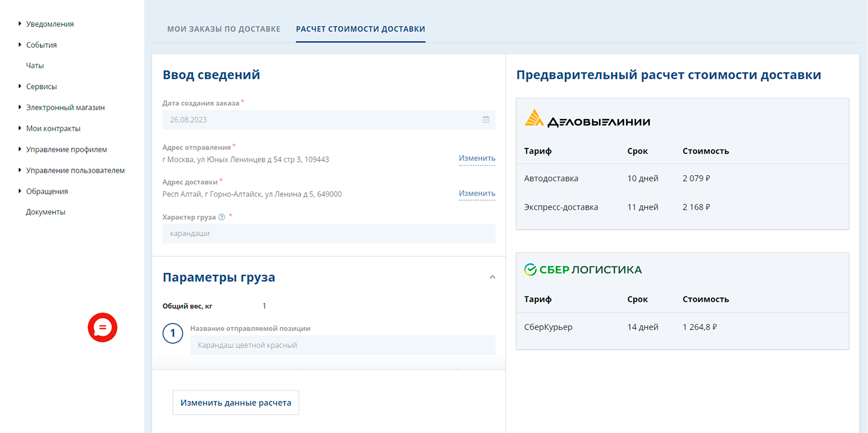The height and width of the screenshot is (433, 868).
Task: Click the Горно-Алтайск delivery address text
Action: point(252,194)
